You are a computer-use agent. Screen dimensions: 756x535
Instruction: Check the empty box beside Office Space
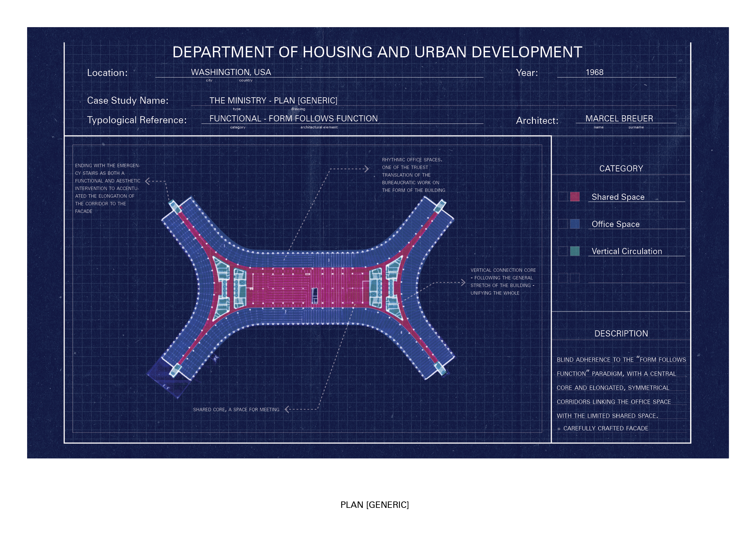pos(563,224)
